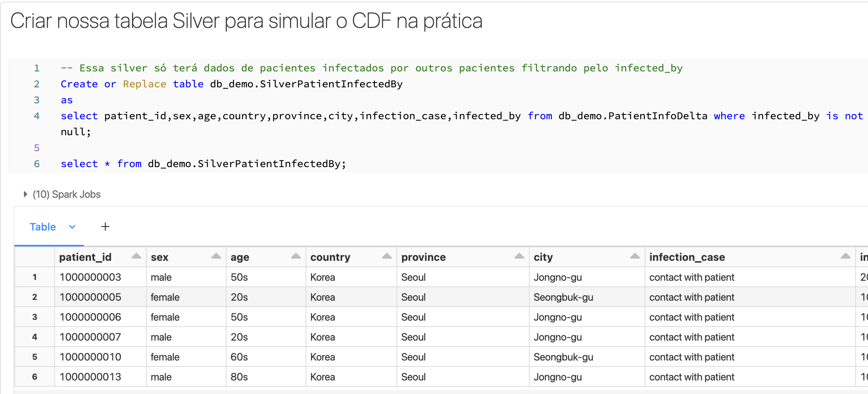Viewport: 868px width, 394px height.
Task: Expand the (10) Spark Jobs disclosure triangle
Action: point(26,194)
